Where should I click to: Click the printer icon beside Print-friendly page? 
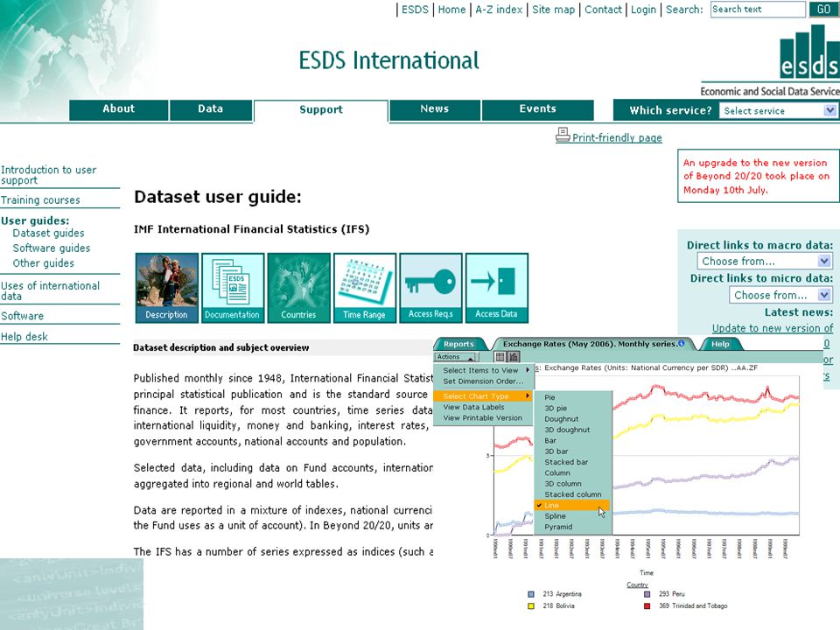click(x=563, y=135)
